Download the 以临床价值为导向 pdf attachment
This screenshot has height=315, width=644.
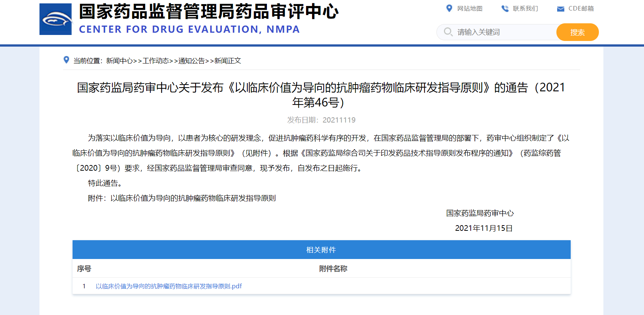[x=168, y=286]
